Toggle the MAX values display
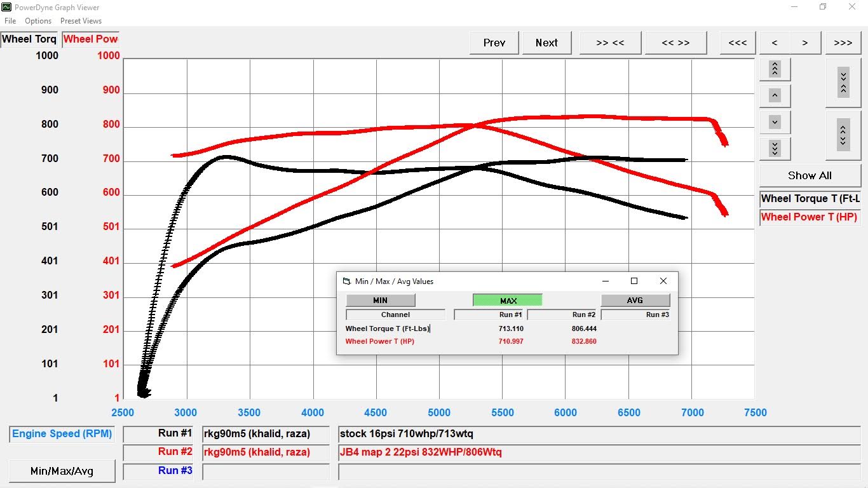868x488 pixels. (506, 299)
